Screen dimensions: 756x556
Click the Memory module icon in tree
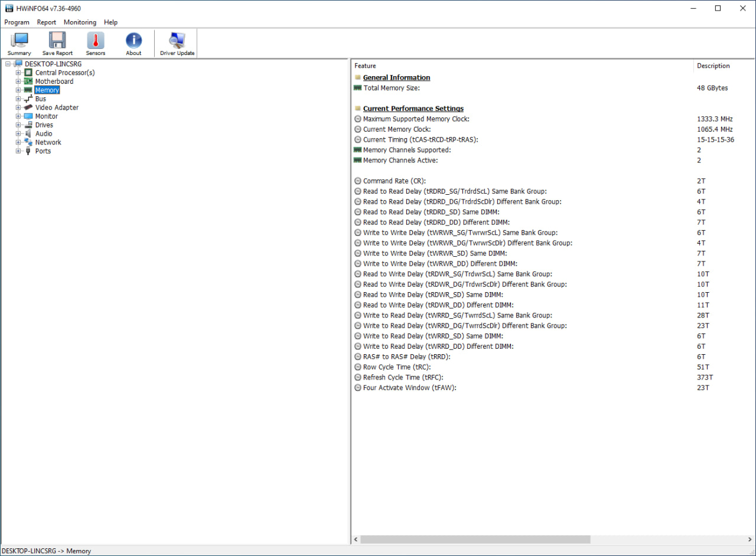tap(29, 90)
